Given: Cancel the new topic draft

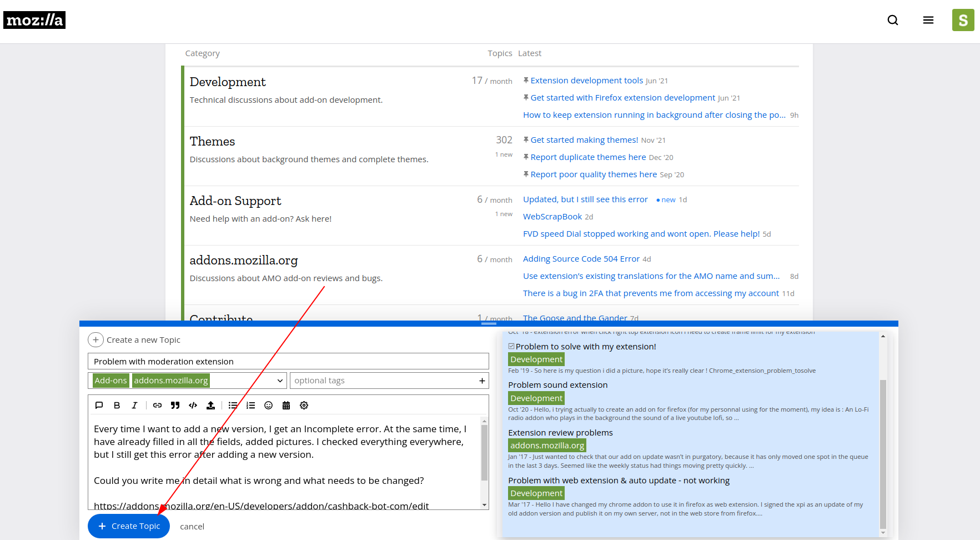Looking at the screenshot, I should [x=192, y=527].
